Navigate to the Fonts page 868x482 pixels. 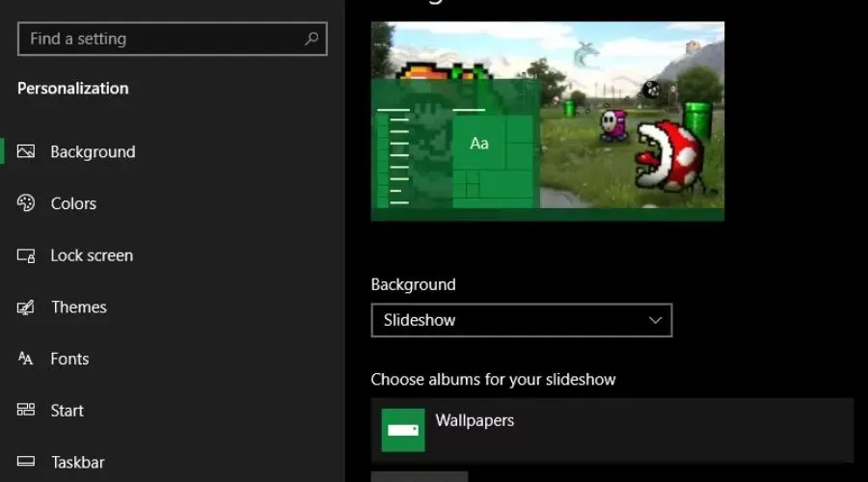[x=69, y=359]
